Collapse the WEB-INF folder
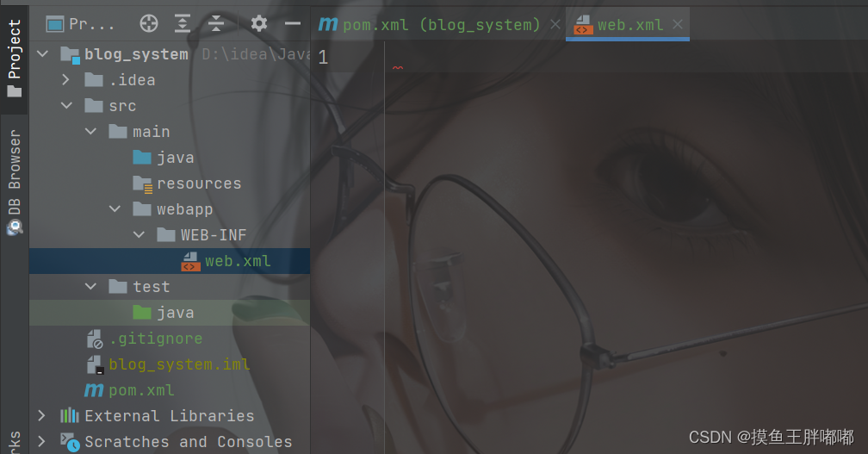868x454 pixels. [139, 234]
